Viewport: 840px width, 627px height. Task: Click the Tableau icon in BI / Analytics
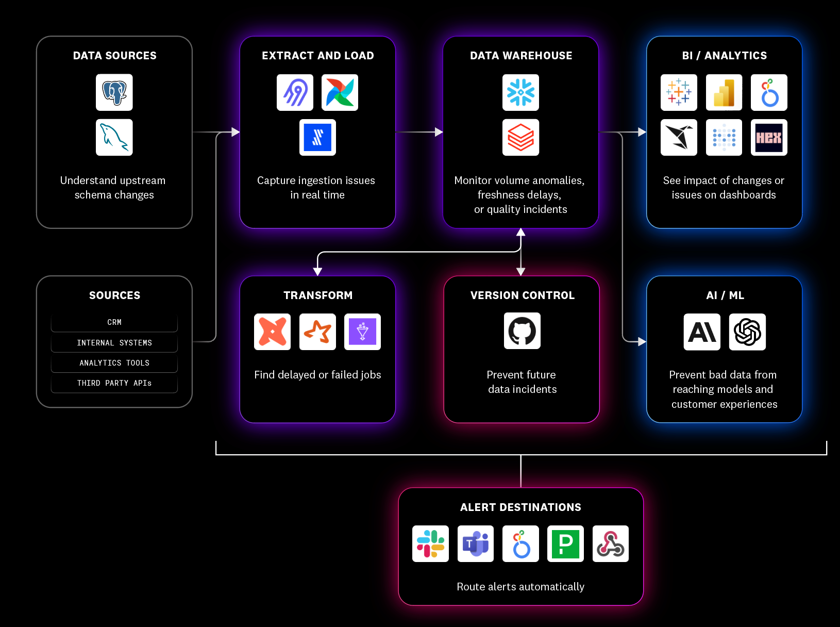click(679, 92)
